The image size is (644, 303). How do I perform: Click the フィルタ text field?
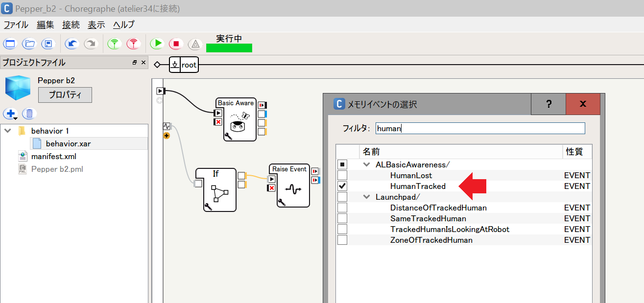(480, 128)
